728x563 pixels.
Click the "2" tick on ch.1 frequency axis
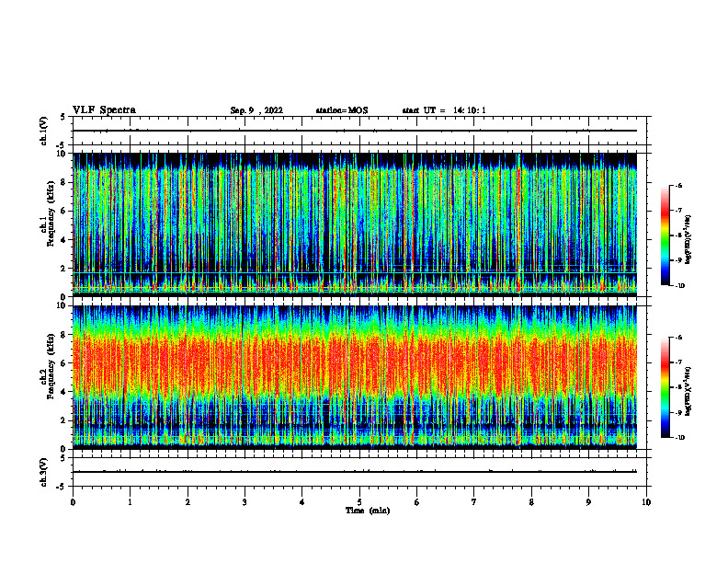click(x=63, y=269)
